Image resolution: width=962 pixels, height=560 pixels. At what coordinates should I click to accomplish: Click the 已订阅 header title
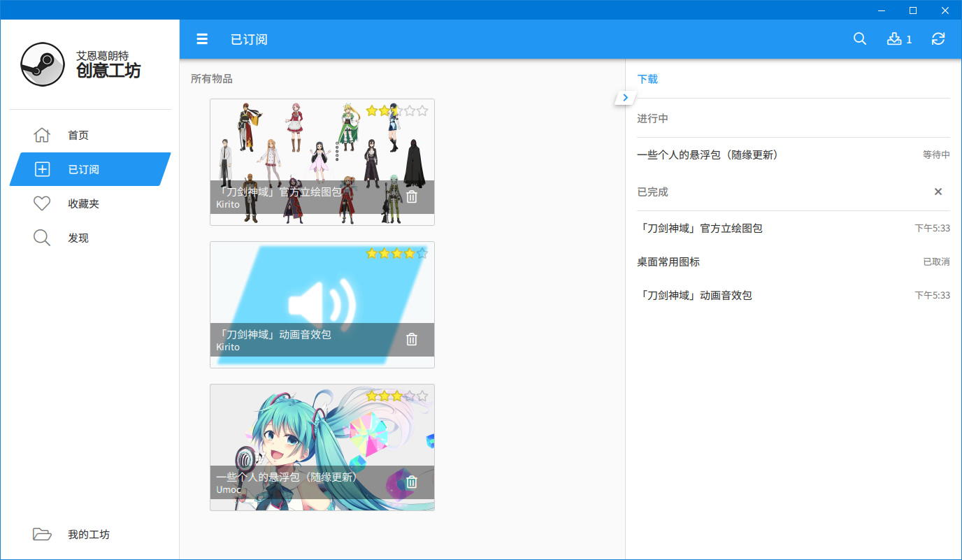click(249, 39)
